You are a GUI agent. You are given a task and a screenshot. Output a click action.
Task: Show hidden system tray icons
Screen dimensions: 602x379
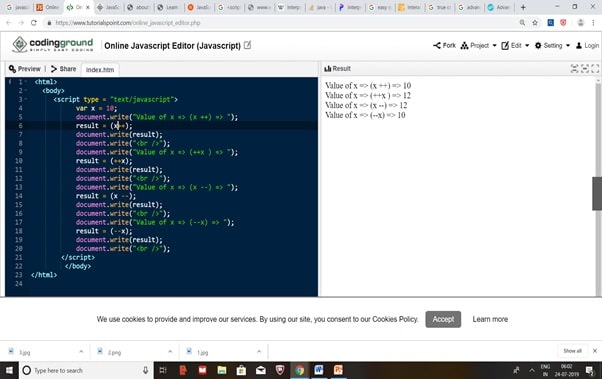(532, 371)
